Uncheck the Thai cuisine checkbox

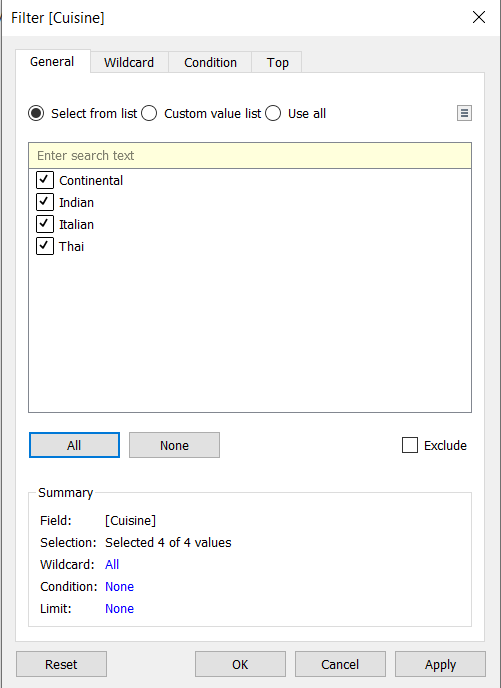pyautogui.click(x=44, y=246)
